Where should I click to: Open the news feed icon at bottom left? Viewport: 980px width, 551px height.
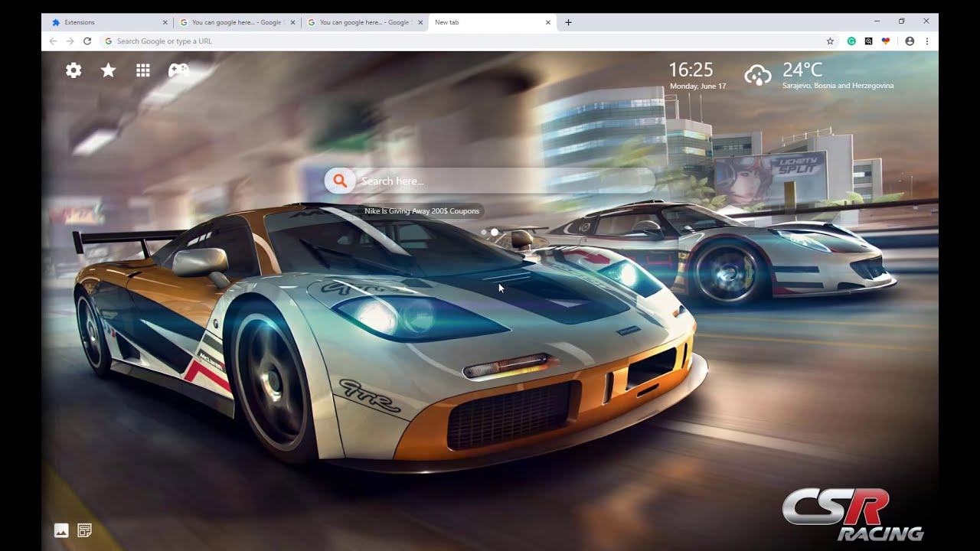click(x=85, y=530)
